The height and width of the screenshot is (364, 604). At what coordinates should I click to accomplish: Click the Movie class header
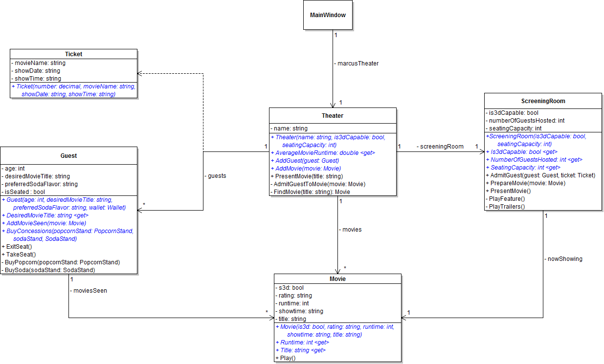[x=337, y=279]
